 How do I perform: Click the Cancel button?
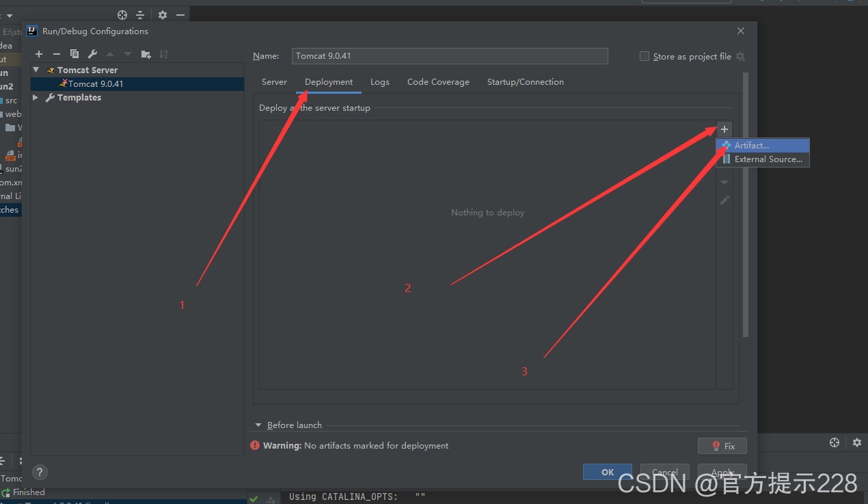[665, 472]
